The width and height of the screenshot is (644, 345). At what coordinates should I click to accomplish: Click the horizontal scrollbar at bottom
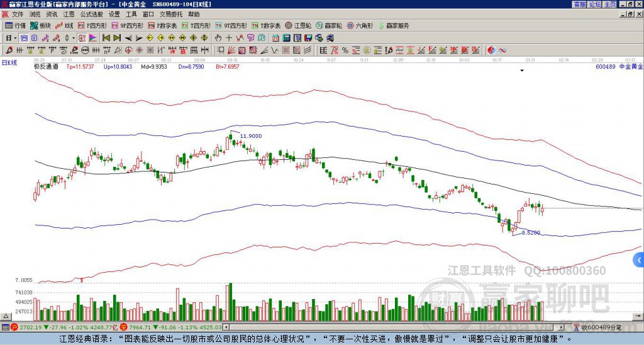(394, 327)
